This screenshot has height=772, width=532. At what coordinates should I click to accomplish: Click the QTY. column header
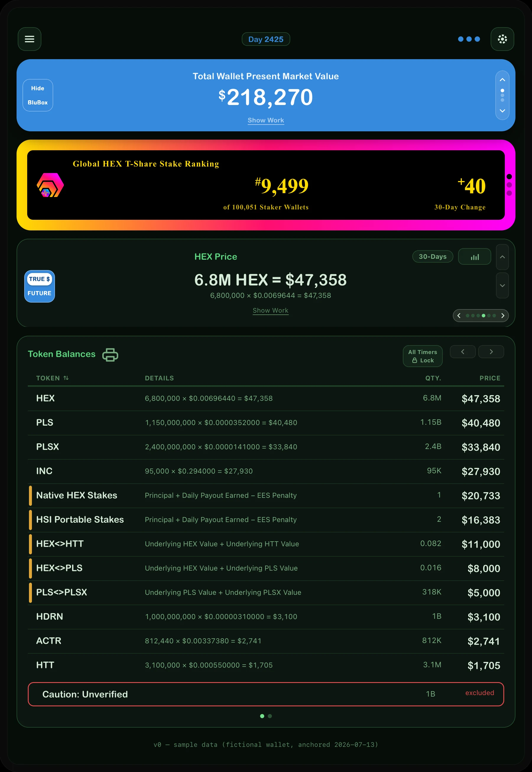point(433,378)
